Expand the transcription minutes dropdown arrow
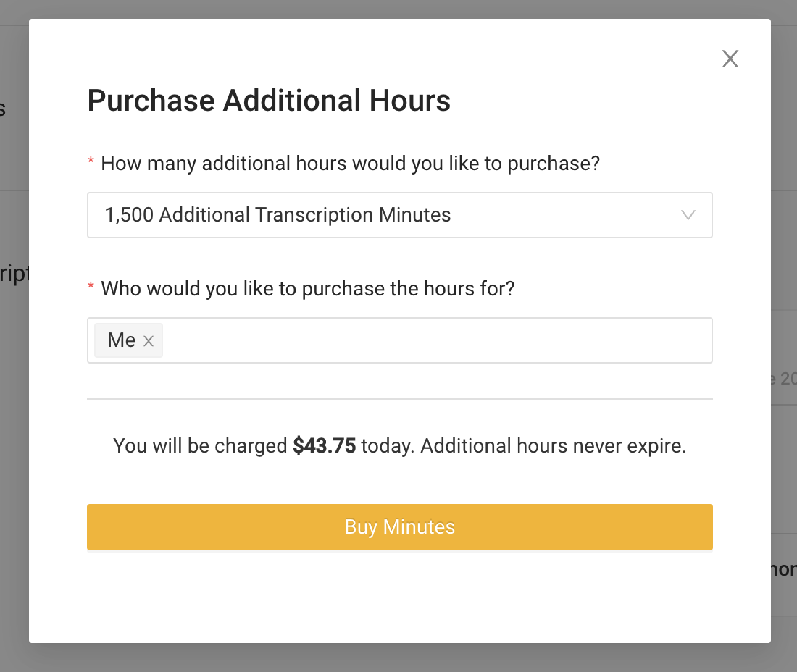 click(x=688, y=215)
